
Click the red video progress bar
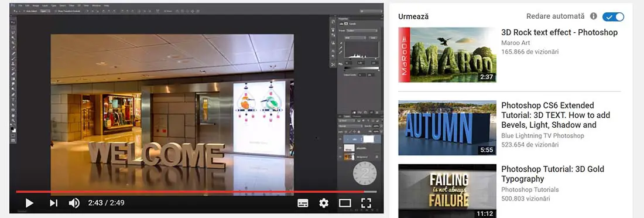point(190,192)
